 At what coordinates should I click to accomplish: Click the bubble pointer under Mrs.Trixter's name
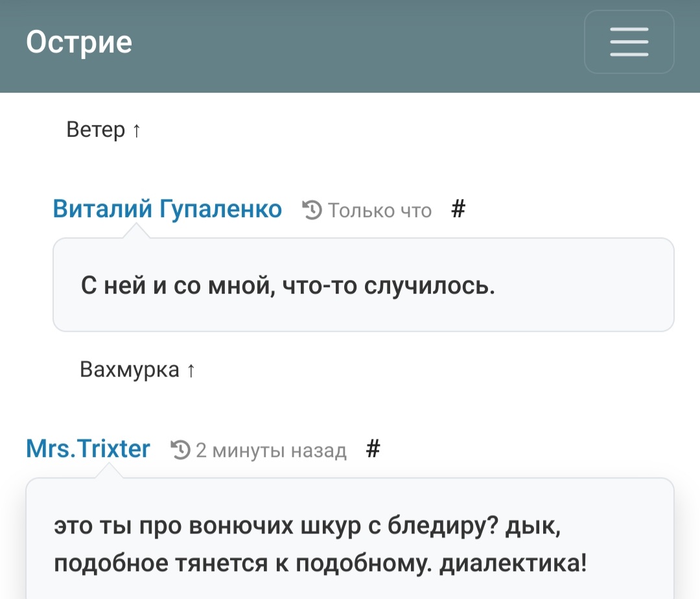click(x=108, y=471)
